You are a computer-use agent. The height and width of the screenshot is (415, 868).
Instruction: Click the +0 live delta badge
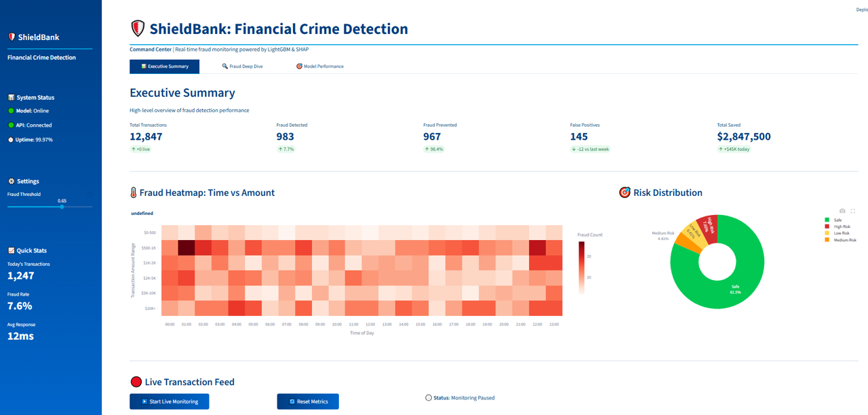click(x=141, y=149)
